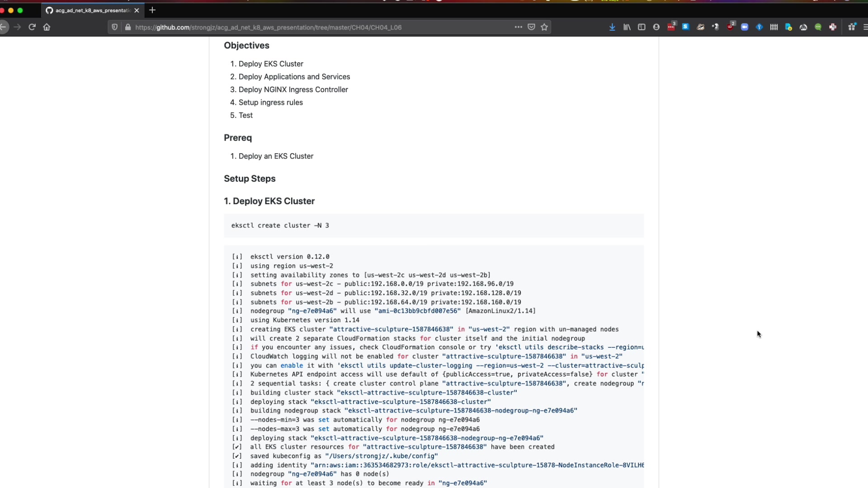
Task: Click the Zoom extension icon
Action: [745, 27]
